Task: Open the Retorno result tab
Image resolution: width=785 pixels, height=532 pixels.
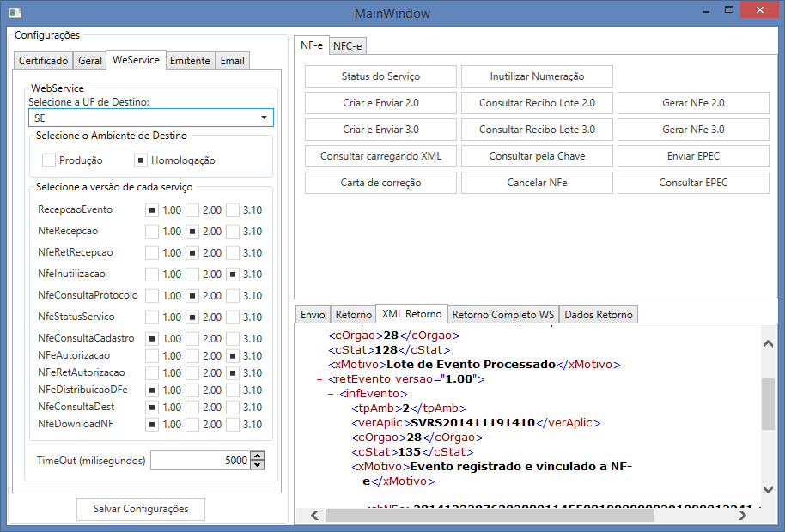Action: coord(354,315)
